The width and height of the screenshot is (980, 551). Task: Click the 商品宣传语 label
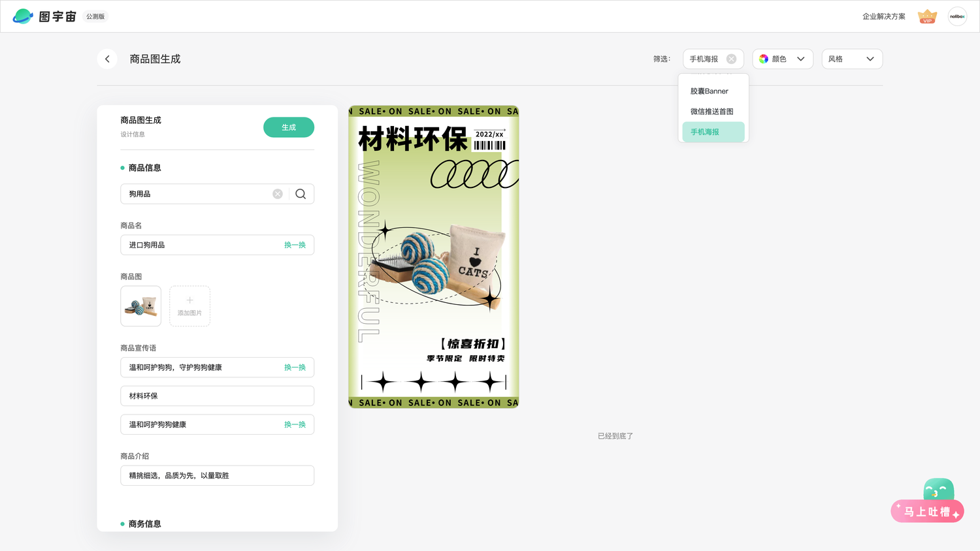click(x=139, y=348)
